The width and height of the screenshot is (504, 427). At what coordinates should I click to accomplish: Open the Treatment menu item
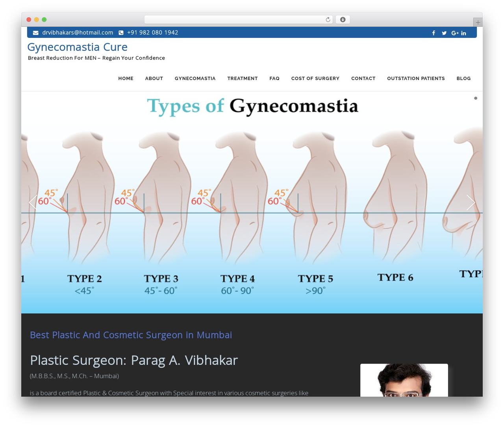tap(243, 78)
